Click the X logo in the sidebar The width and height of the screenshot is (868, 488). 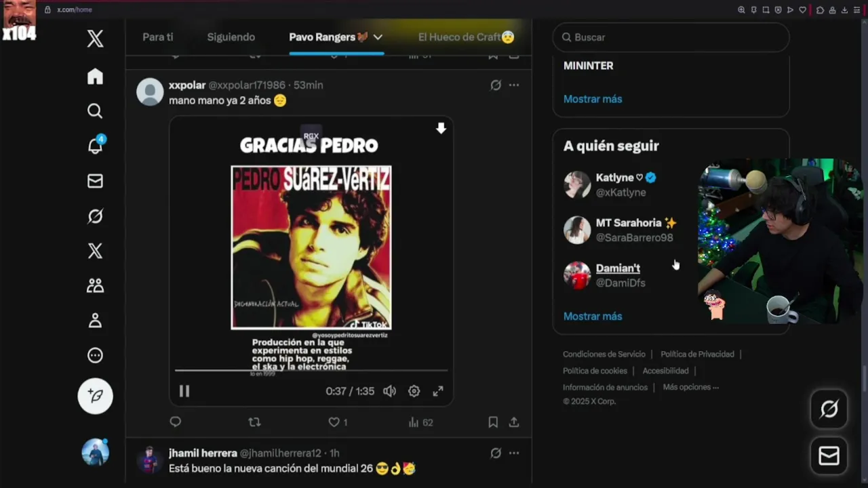pos(95,39)
